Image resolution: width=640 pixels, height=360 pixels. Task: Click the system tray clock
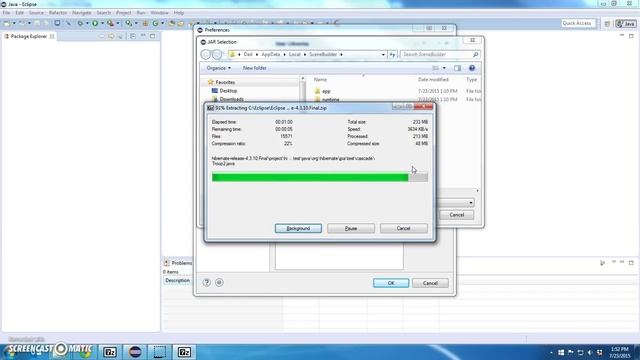(x=620, y=353)
